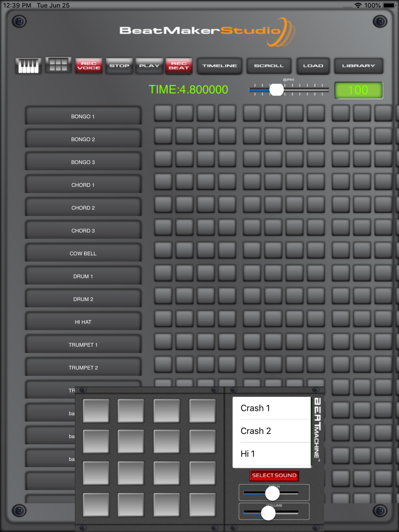Select the COW BELL track
This screenshot has height=532, width=399.
pos(83,253)
